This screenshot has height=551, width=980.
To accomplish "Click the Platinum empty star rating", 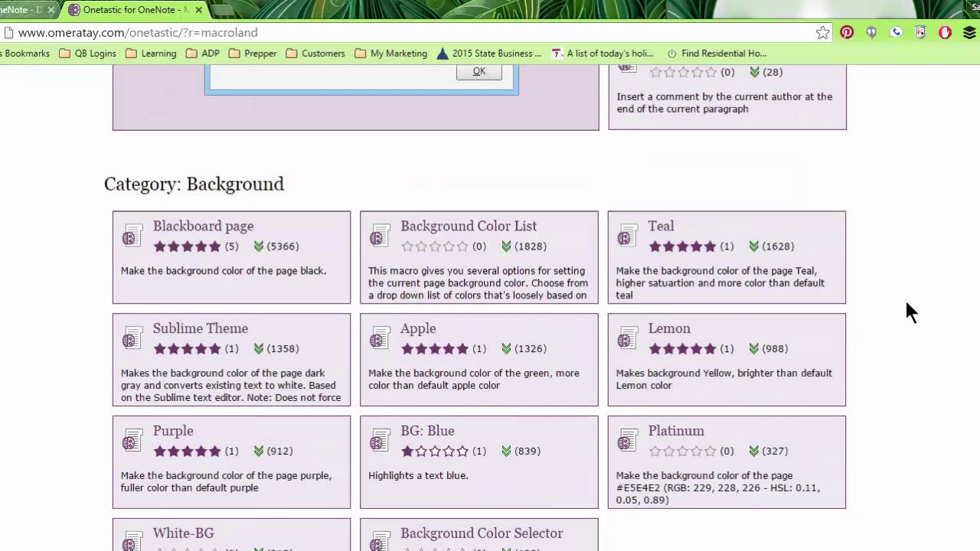I will pyautogui.click(x=682, y=452).
